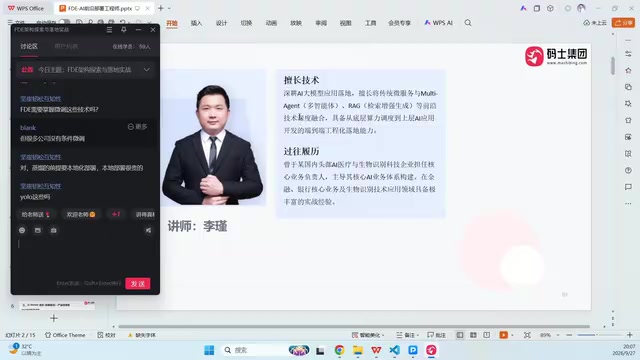
Task: Expand the announcement banner chevron
Action: click(147, 70)
